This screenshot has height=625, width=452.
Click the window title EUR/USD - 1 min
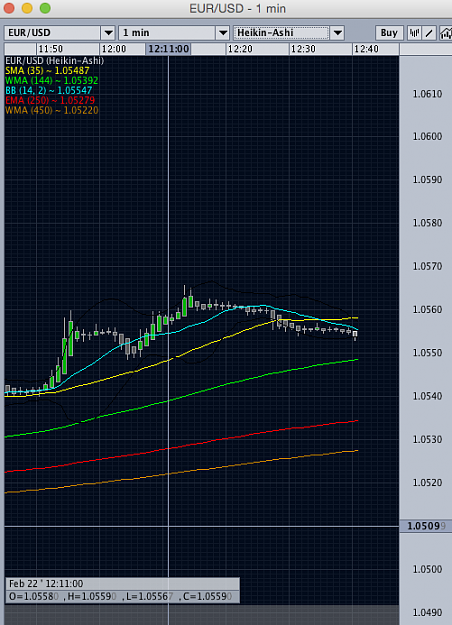pos(238,8)
